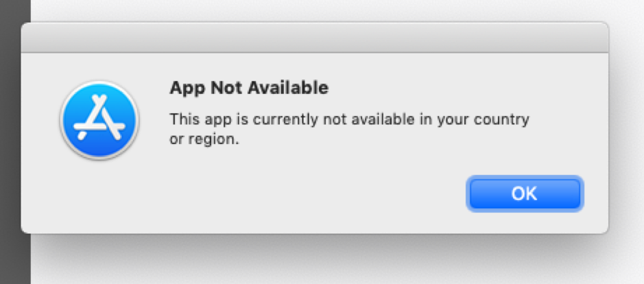Image resolution: width=644 pixels, height=284 pixels.
Task: Click the 'or region.' text line
Action: [x=204, y=139]
